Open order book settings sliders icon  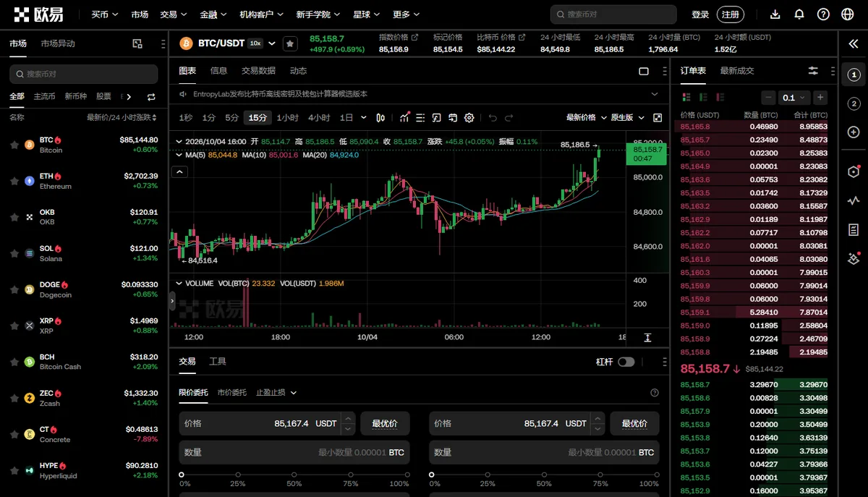[x=814, y=71]
